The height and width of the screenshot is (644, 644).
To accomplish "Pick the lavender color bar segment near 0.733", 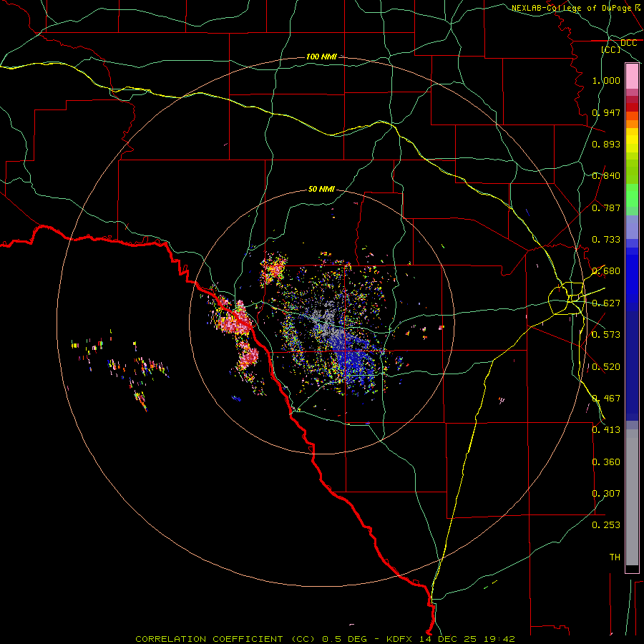I will [632, 228].
